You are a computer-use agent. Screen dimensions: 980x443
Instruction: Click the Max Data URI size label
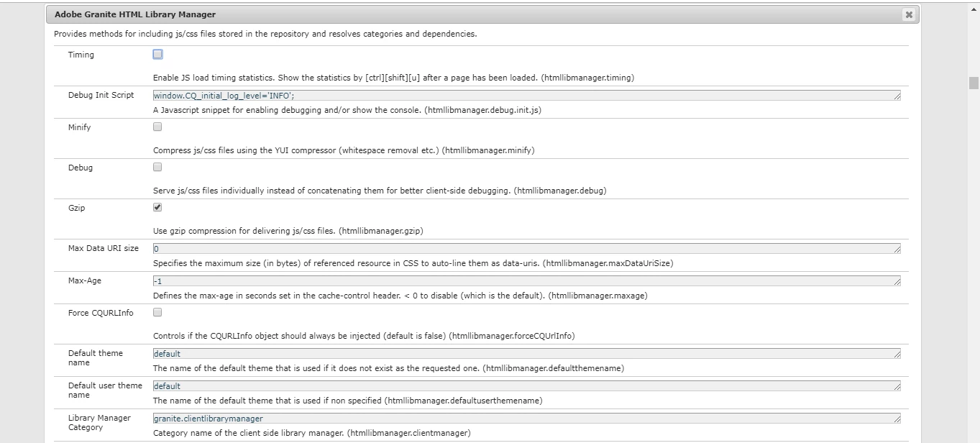pyautogui.click(x=104, y=248)
